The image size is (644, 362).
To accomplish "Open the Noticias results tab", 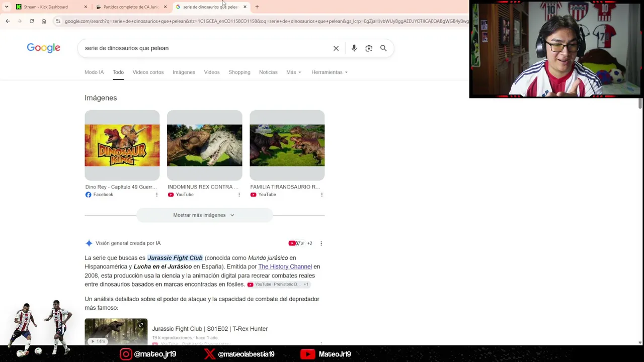I will [x=268, y=72].
